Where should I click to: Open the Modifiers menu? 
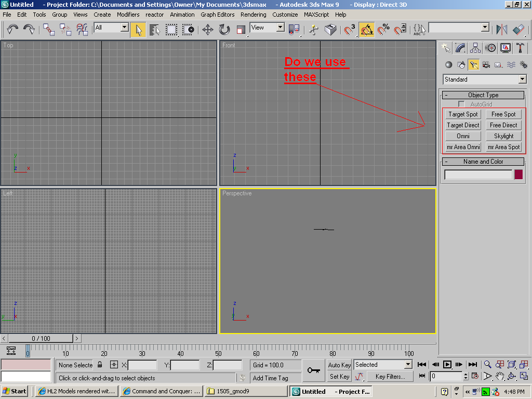(128, 15)
